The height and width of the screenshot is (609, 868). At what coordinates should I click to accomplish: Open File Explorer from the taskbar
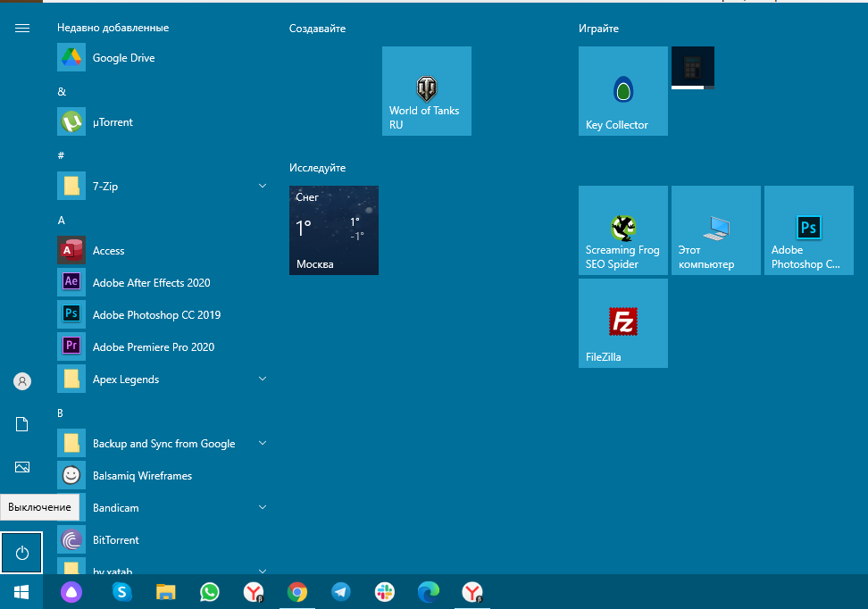click(x=165, y=592)
